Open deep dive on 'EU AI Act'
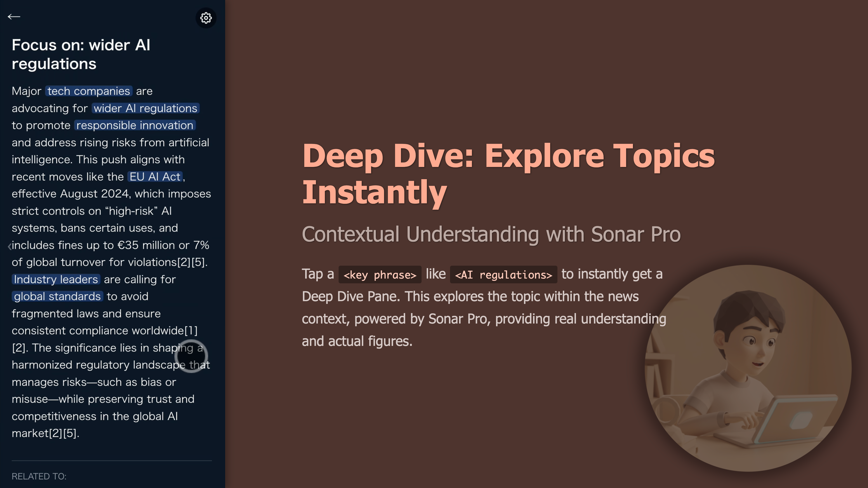Image resolution: width=868 pixels, height=488 pixels. point(155,176)
